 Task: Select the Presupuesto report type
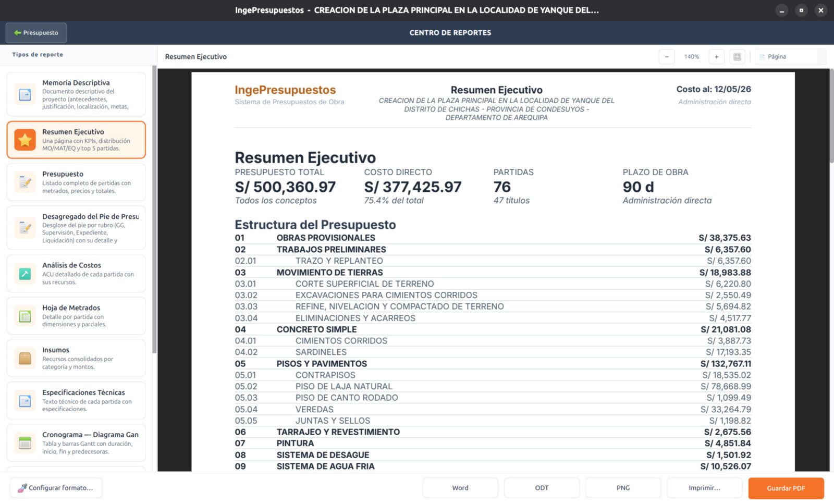click(76, 182)
